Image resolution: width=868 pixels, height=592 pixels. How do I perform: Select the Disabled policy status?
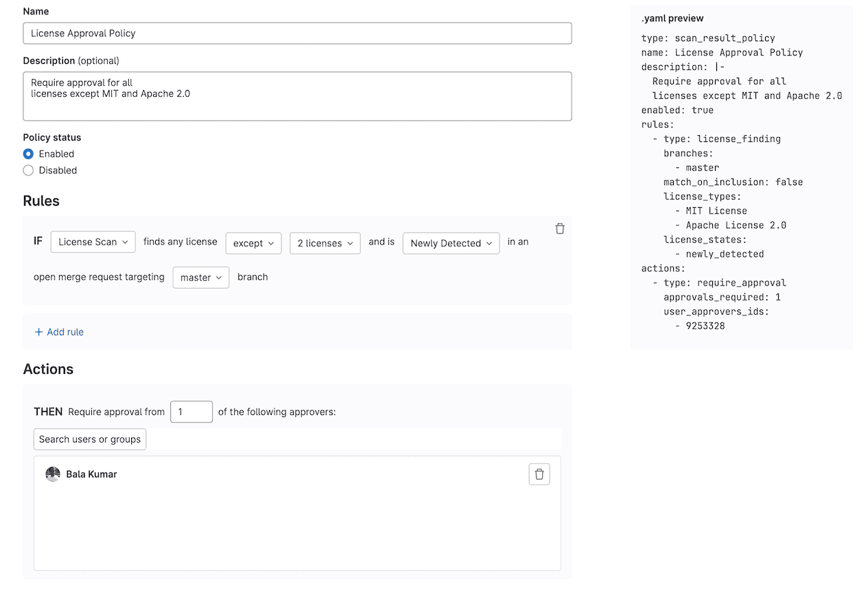(x=28, y=171)
